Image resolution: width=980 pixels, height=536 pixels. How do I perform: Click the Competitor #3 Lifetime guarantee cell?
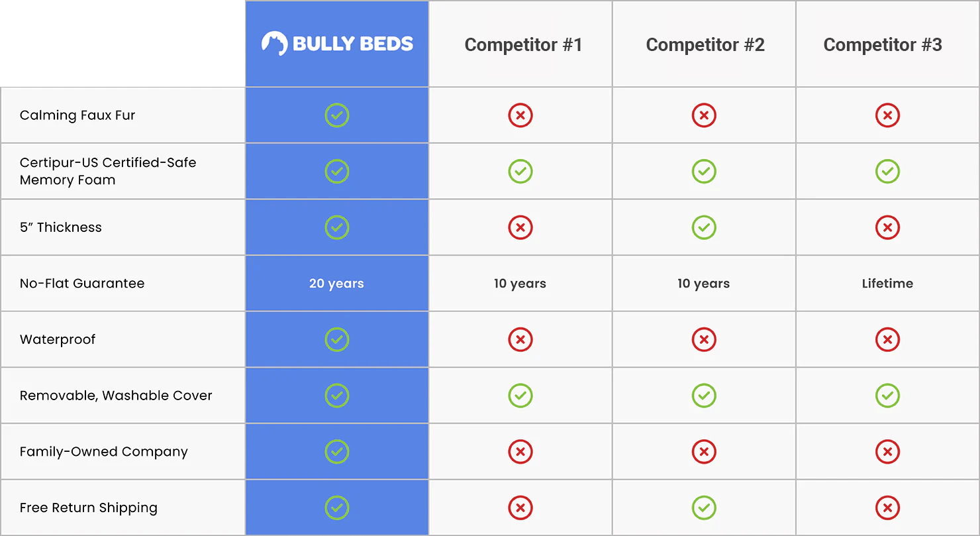tap(887, 284)
